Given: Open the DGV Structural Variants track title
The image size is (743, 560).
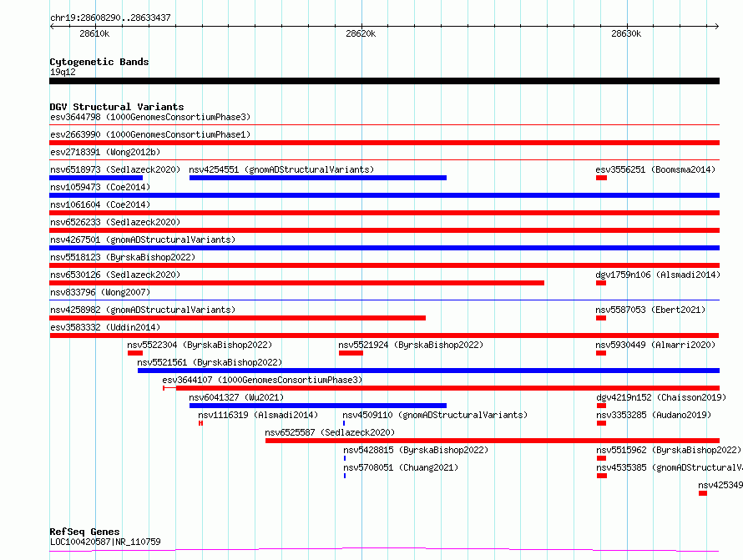Looking at the screenshot, I should click(117, 107).
